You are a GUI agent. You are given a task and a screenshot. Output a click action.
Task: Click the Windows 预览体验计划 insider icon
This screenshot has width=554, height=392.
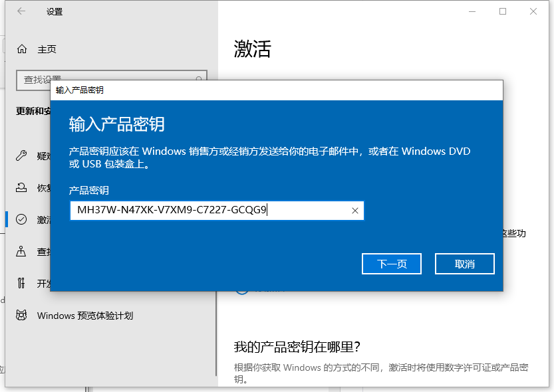coord(21,315)
